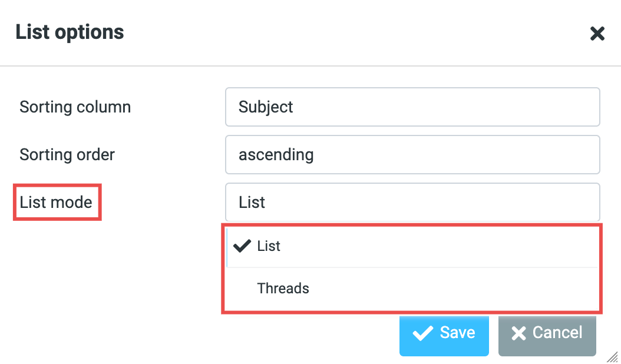Image resolution: width=621 pixels, height=364 pixels.
Task: Click the checkmark icon on Save button
Action: click(422, 333)
